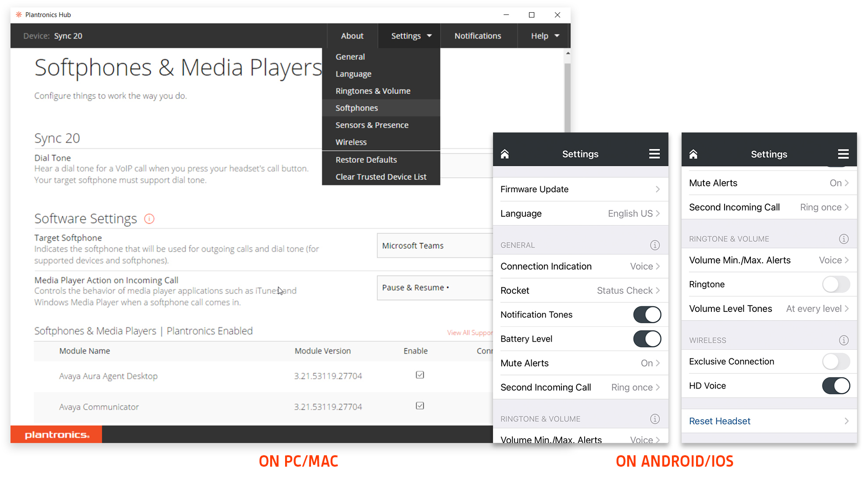This screenshot has width=868, height=500.
Task: Enable the Exclusive Connection switch
Action: 836,362
